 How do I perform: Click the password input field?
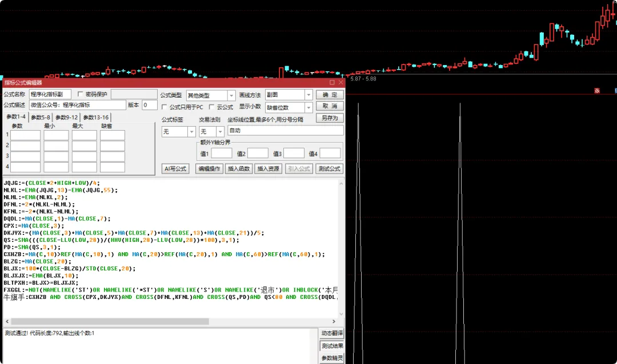pyautogui.click(x=134, y=94)
